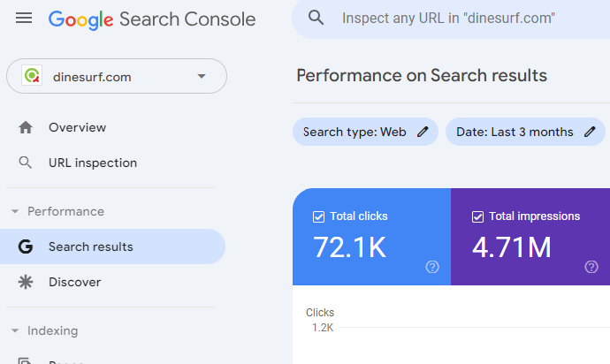Open the dinesurf.com property selector
The height and width of the screenshot is (364, 610).
pos(117,76)
